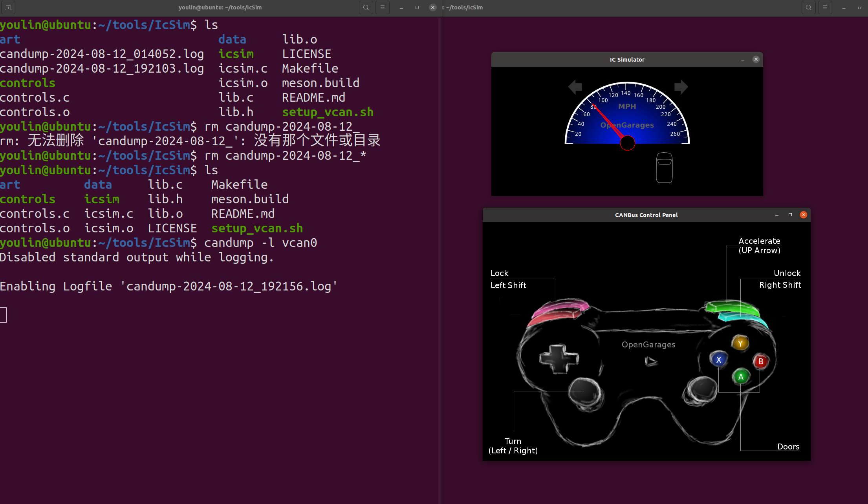The width and height of the screenshot is (868, 504).
Task: Close the left terminal window
Action: point(432,7)
